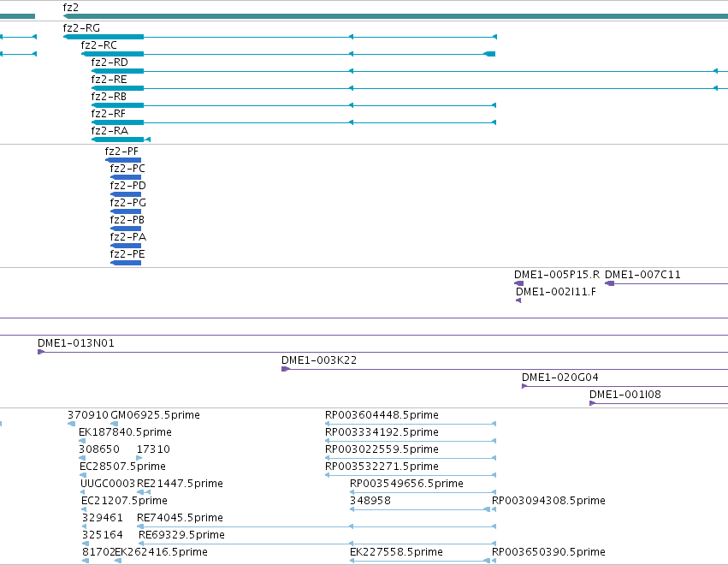The image size is (728, 565).
Task: Click the UUGC0003 EST label
Action: click(x=108, y=484)
